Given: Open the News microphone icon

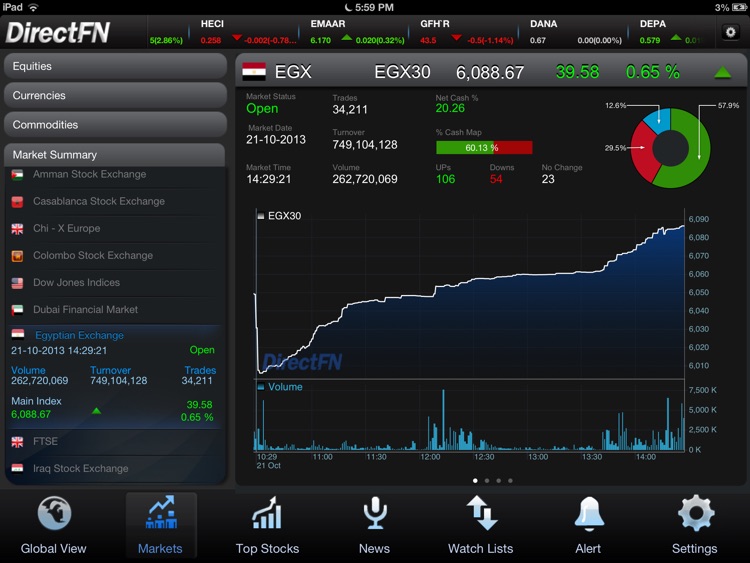Looking at the screenshot, I should pyautogui.click(x=375, y=513).
